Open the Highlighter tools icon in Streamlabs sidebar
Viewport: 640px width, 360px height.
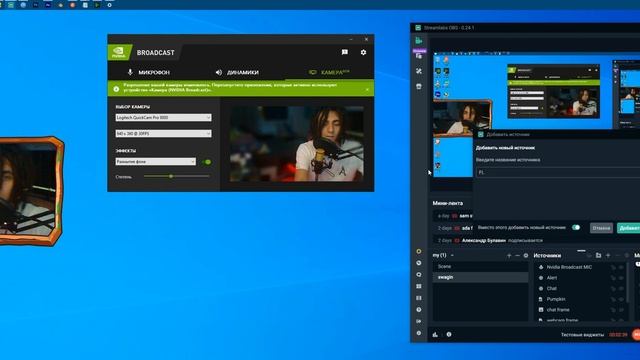(x=419, y=71)
